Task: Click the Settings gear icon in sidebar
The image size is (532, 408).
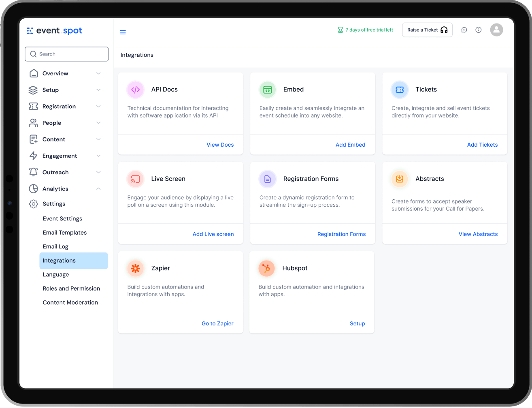Action: 34,204
